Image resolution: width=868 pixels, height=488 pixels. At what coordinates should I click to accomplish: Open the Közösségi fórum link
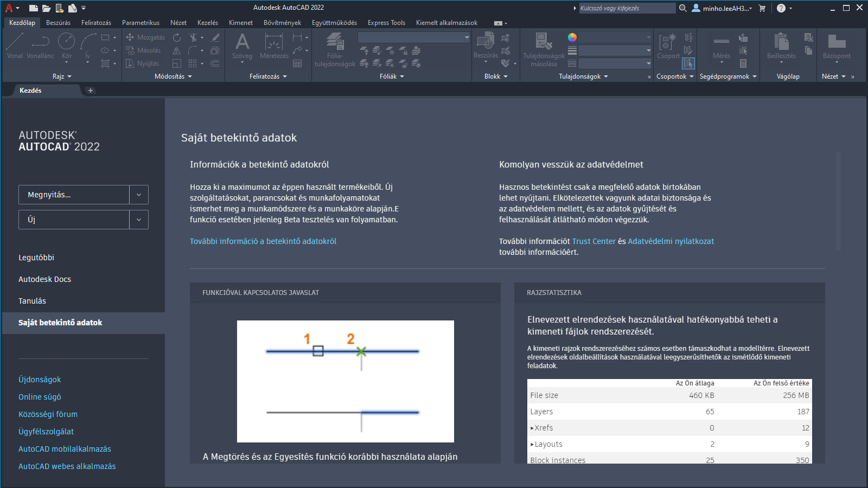point(48,414)
